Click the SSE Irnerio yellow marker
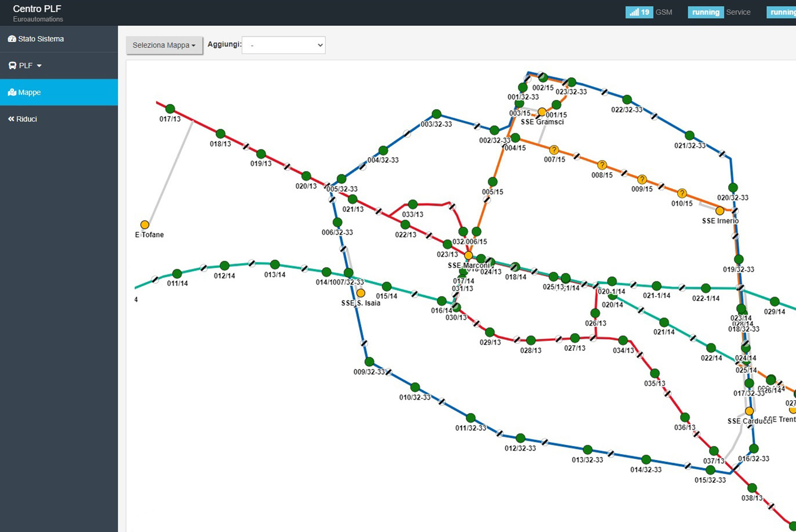 coord(720,211)
